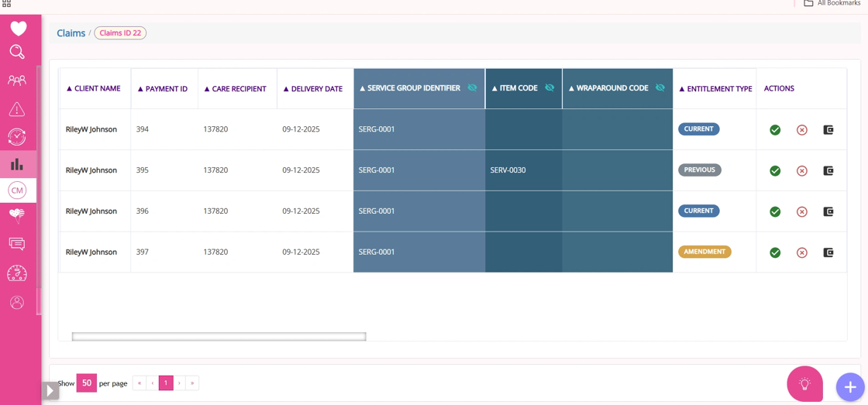Go to page 1 in pagination

pos(166,383)
